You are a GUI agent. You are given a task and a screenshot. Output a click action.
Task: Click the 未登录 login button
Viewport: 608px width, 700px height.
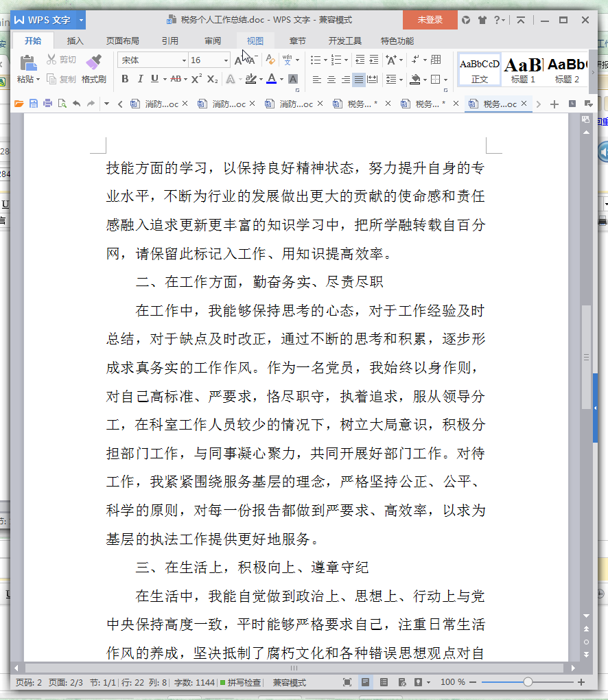430,20
